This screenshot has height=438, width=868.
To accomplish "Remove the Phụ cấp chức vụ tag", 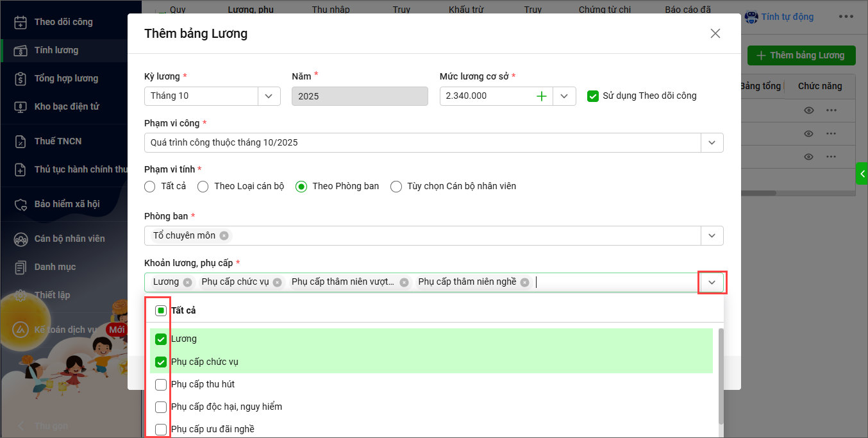I will (x=277, y=282).
